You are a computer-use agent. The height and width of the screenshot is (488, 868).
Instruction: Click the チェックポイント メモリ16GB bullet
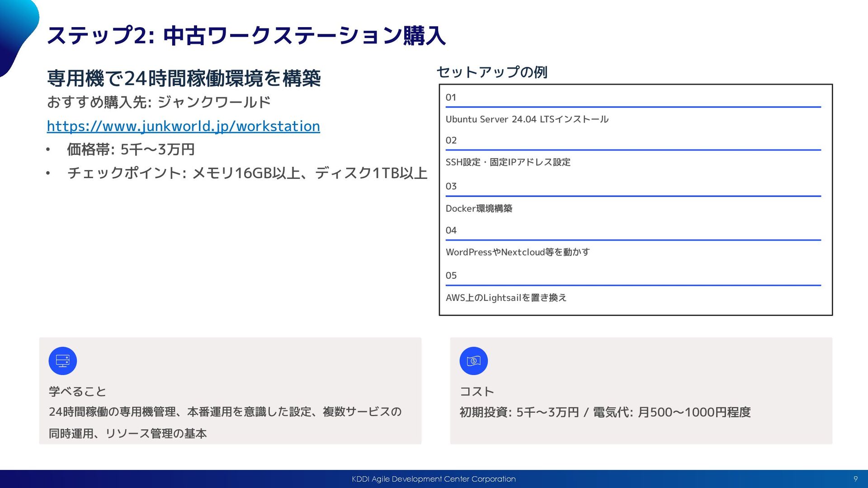(x=247, y=173)
